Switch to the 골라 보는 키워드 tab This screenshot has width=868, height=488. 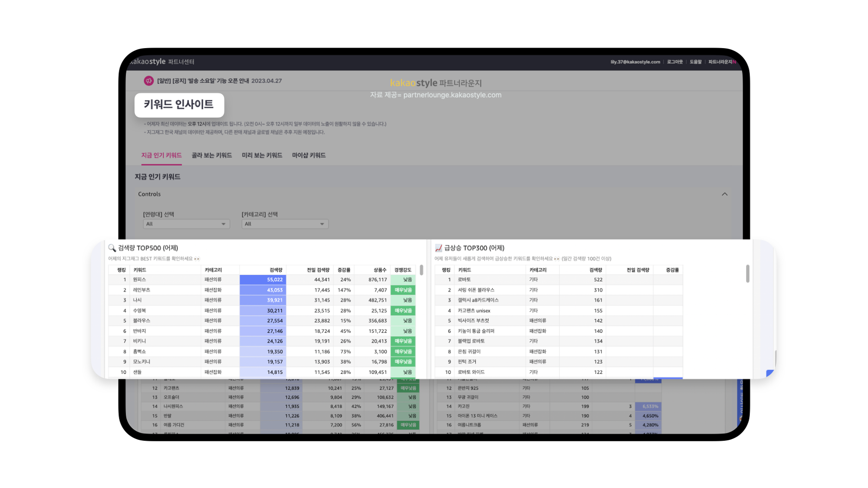212,155
